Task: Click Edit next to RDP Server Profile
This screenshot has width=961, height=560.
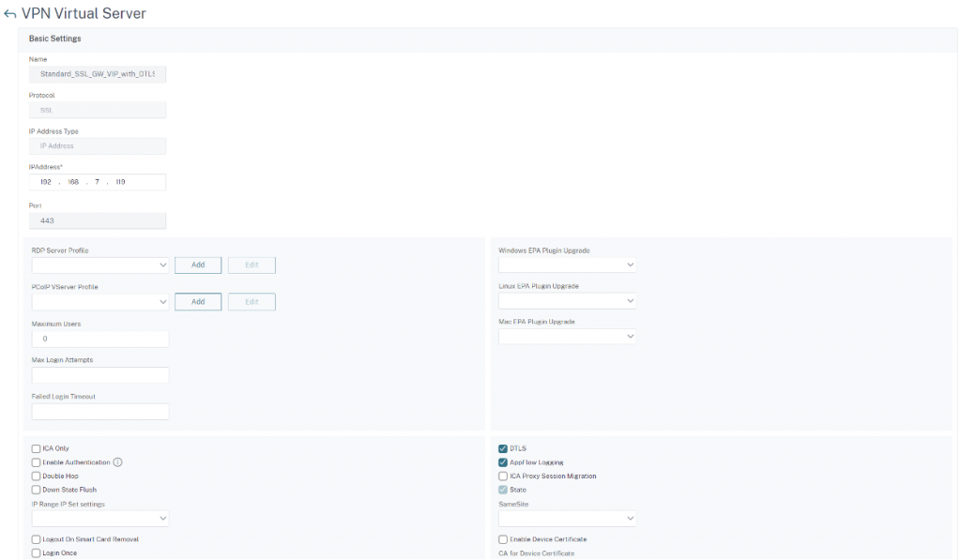Action: pyautogui.click(x=251, y=265)
